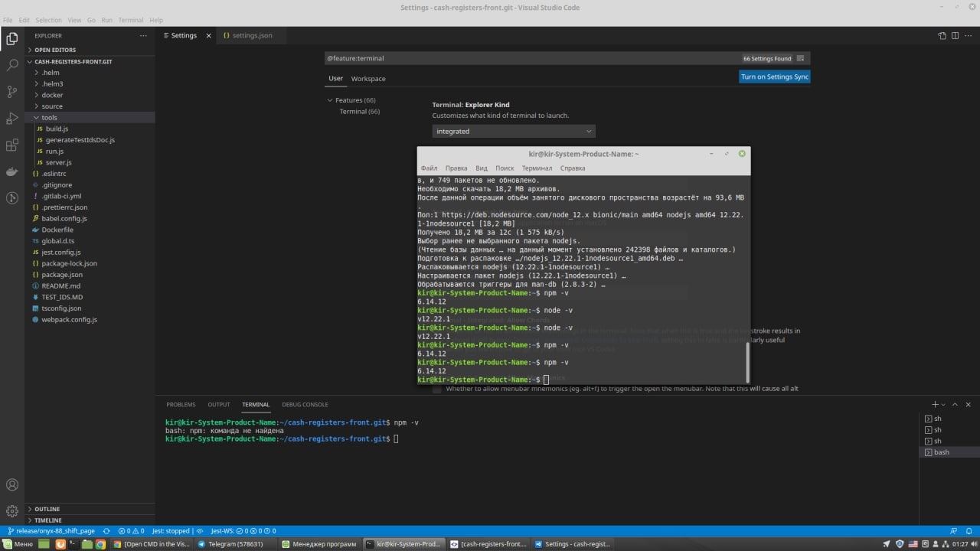Switch to the Workspace settings tab

tap(368, 79)
